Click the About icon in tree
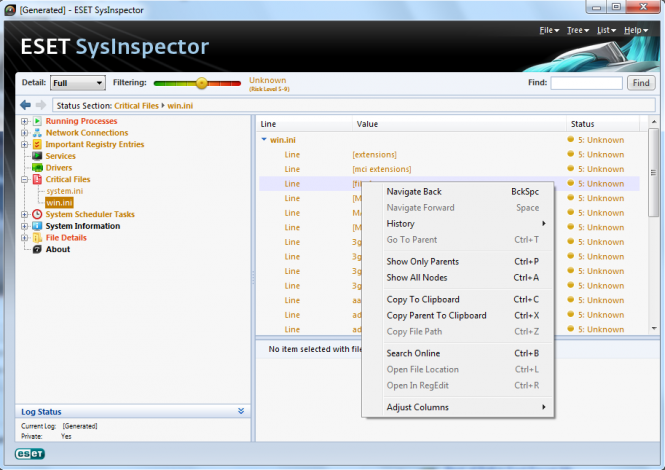This screenshot has height=470, width=665. [x=37, y=249]
